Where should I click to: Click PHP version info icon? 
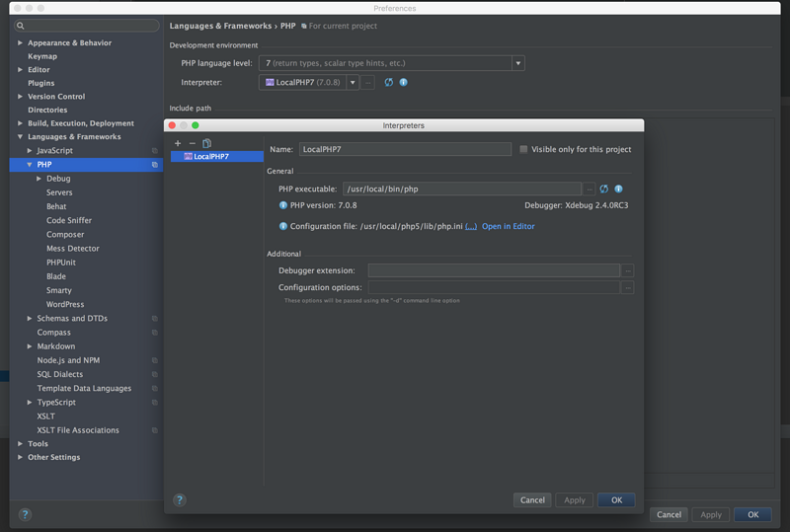click(x=283, y=205)
